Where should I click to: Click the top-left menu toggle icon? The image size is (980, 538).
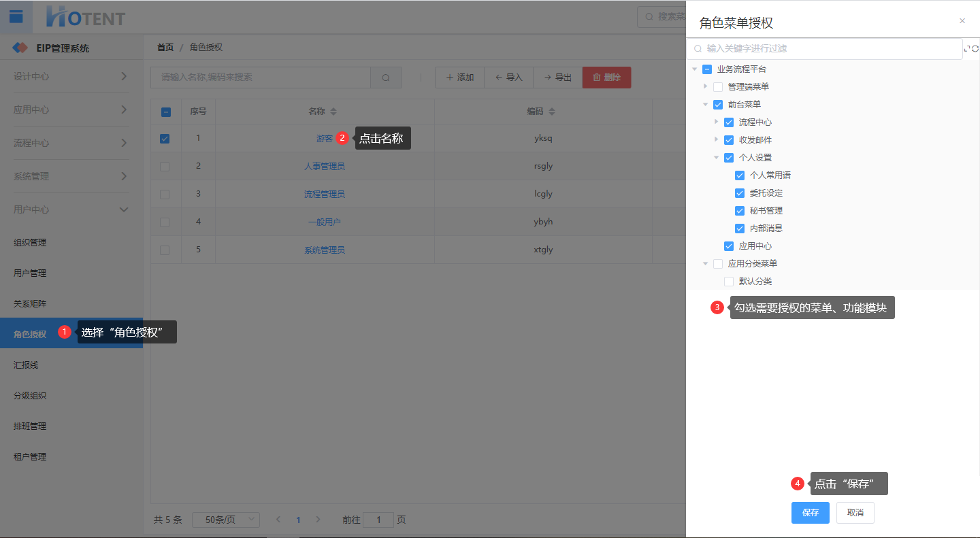[16, 17]
